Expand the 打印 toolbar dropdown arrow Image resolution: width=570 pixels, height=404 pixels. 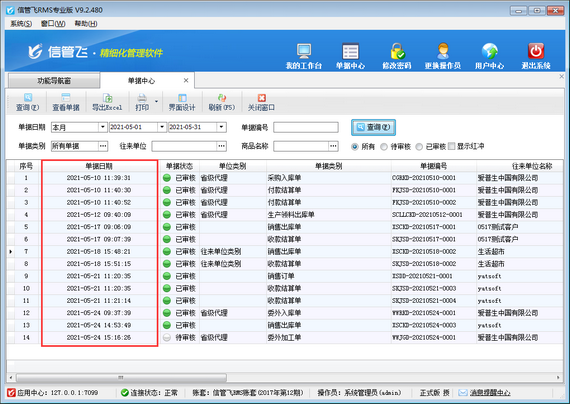click(x=156, y=101)
